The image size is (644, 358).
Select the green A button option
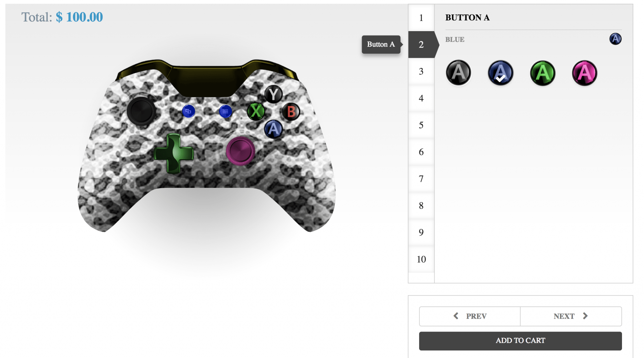542,73
